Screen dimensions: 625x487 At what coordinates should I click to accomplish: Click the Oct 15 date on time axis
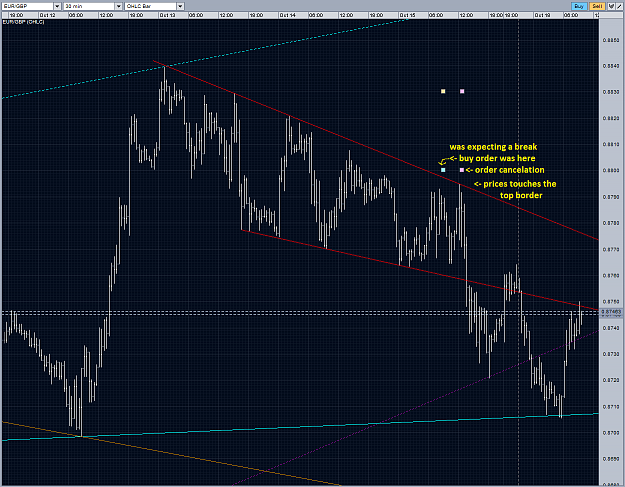(x=407, y=15)
